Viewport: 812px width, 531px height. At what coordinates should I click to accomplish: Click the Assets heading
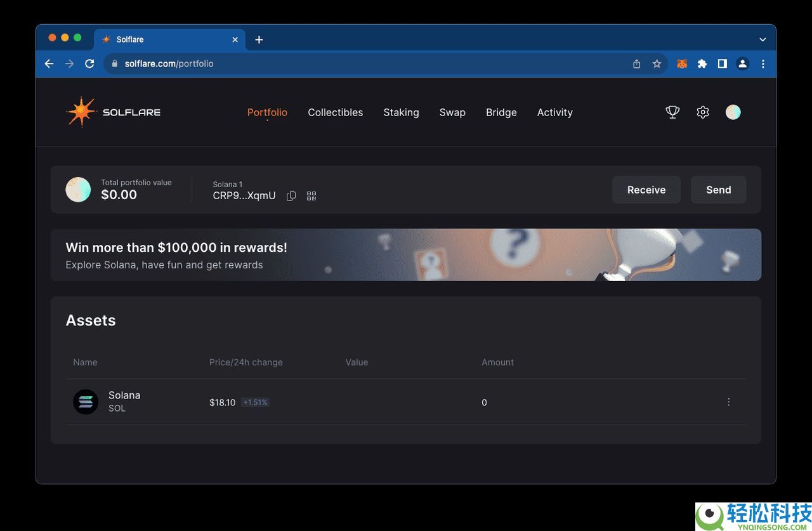click(x=91, y=320)
